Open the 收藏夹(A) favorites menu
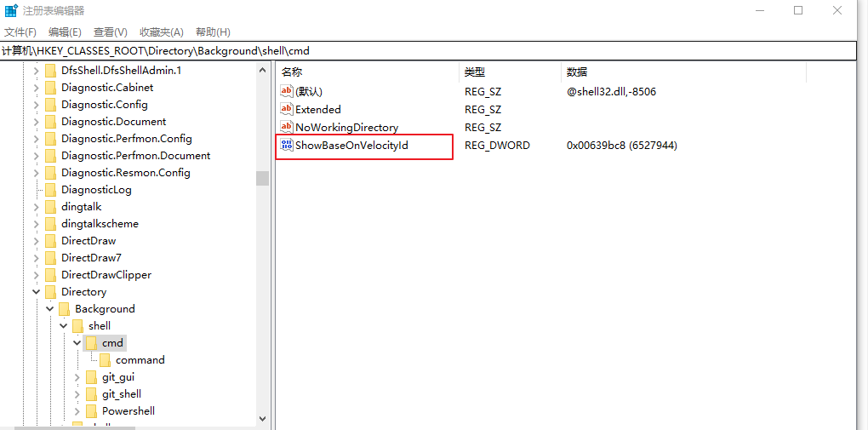Viewport: 868px width, 430px height. [162, 32]
